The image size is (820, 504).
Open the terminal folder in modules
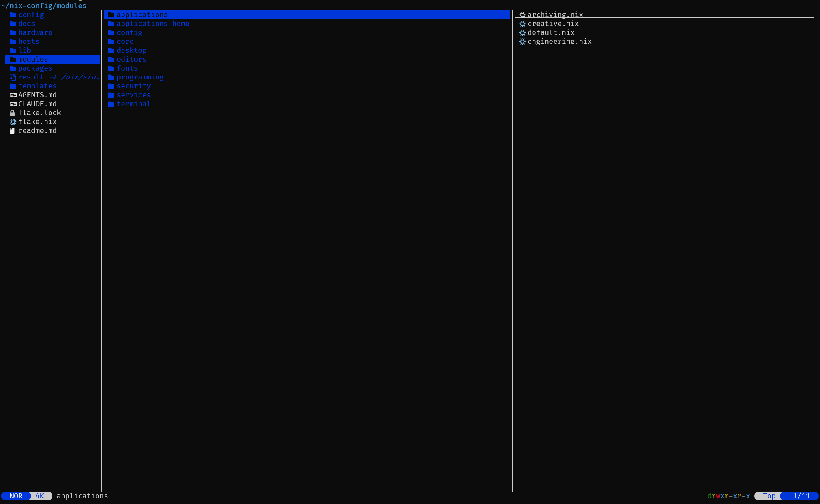coord(133,104)
